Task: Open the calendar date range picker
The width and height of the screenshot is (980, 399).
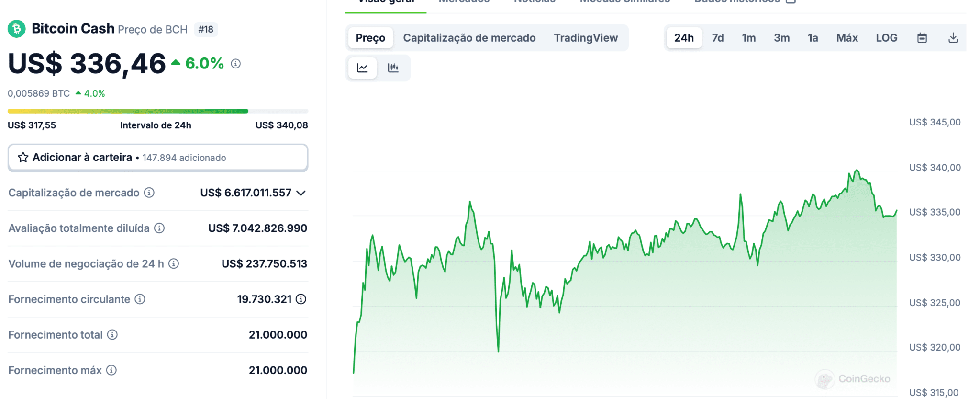Action: (922, 38)
